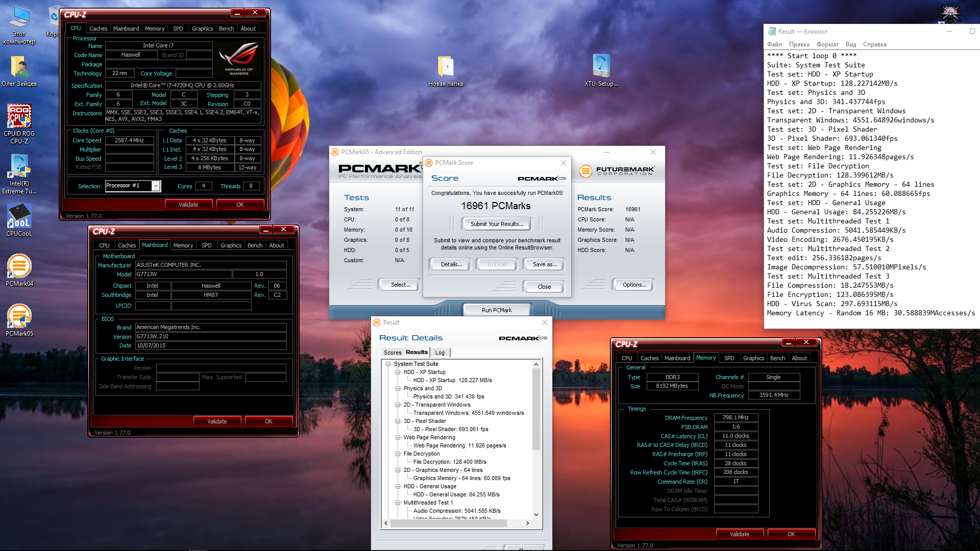
Task: Select 'Graphics Memory - 64 lines: 60.089 fps' row
Action: pos(461,478)
